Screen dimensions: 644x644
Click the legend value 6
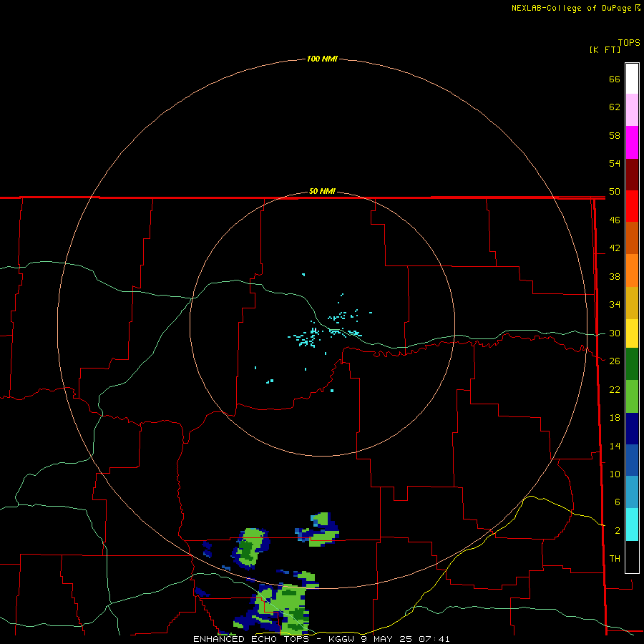(x=618, y=502)
